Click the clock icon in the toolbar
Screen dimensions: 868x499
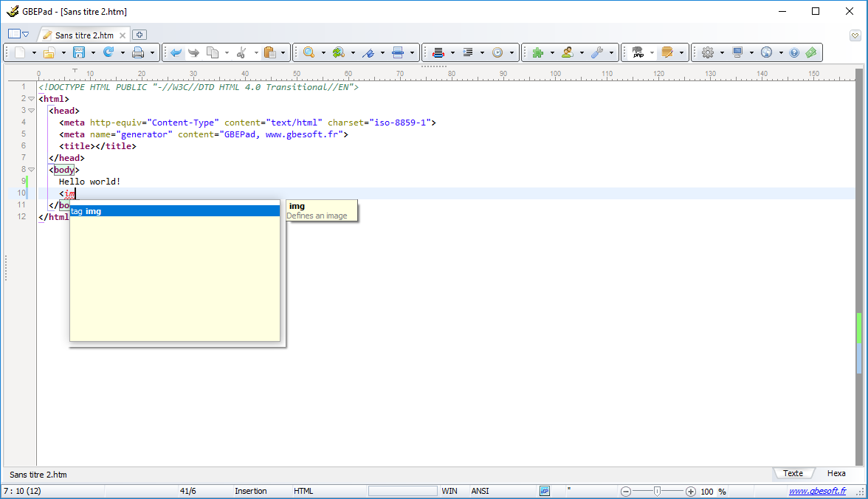[x=497, y=52]
